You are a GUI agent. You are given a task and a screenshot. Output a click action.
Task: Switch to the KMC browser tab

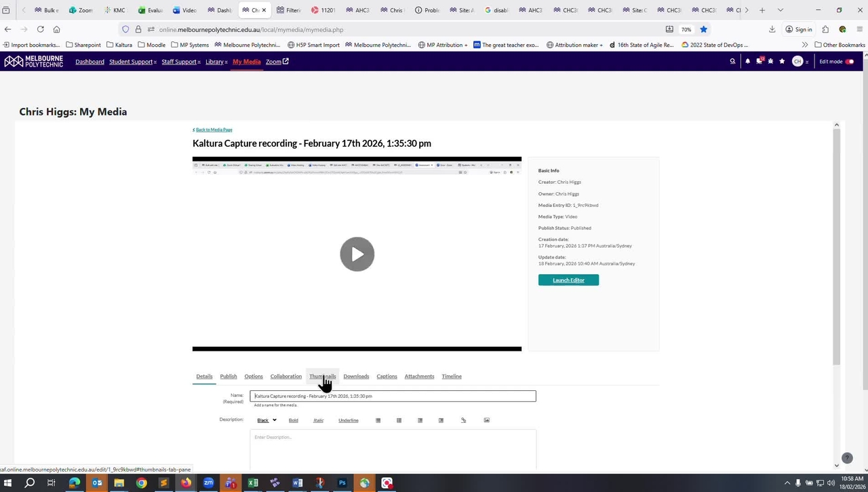115,10
